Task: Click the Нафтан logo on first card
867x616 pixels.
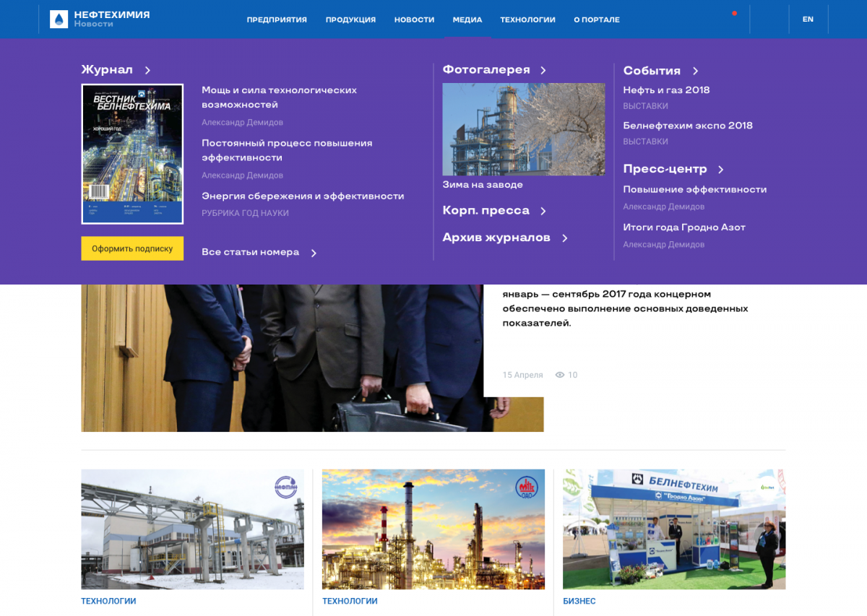Action: pyautogui.click(x=286, y=487)
